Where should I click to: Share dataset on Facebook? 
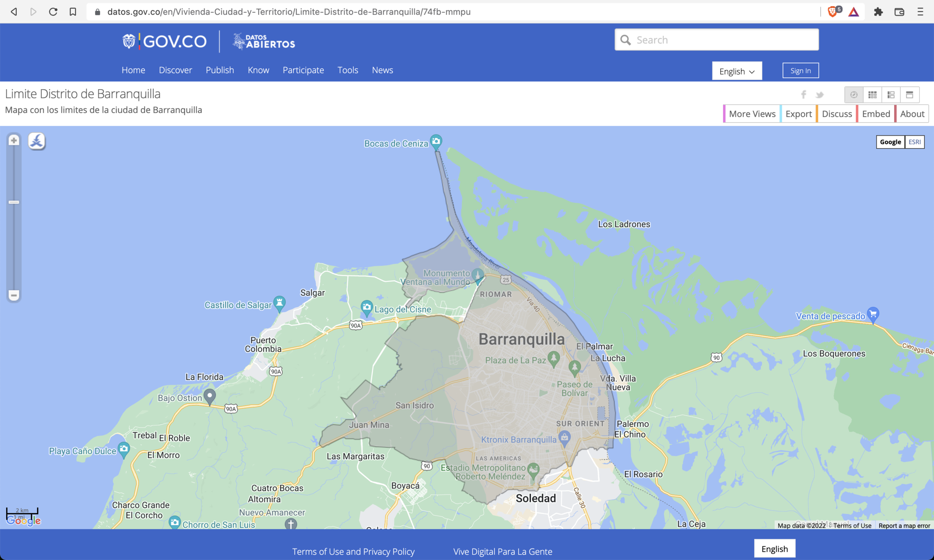(x=804, y=95)
